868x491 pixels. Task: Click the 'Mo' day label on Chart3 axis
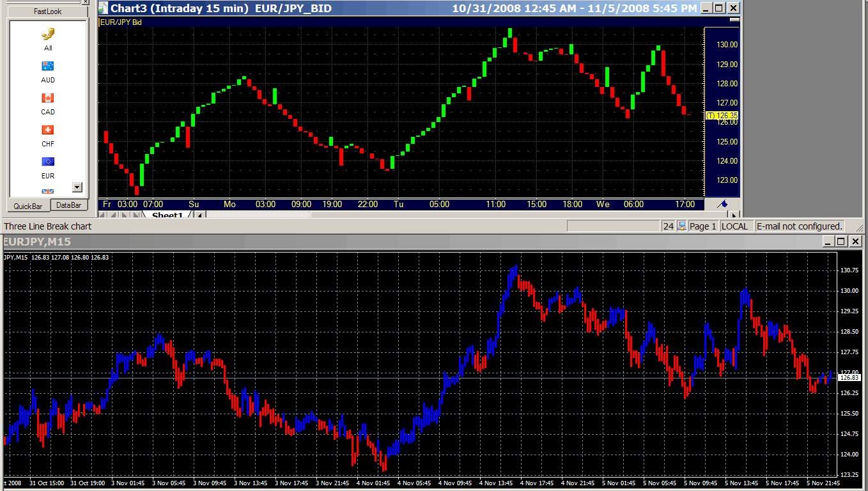point(229,204)
